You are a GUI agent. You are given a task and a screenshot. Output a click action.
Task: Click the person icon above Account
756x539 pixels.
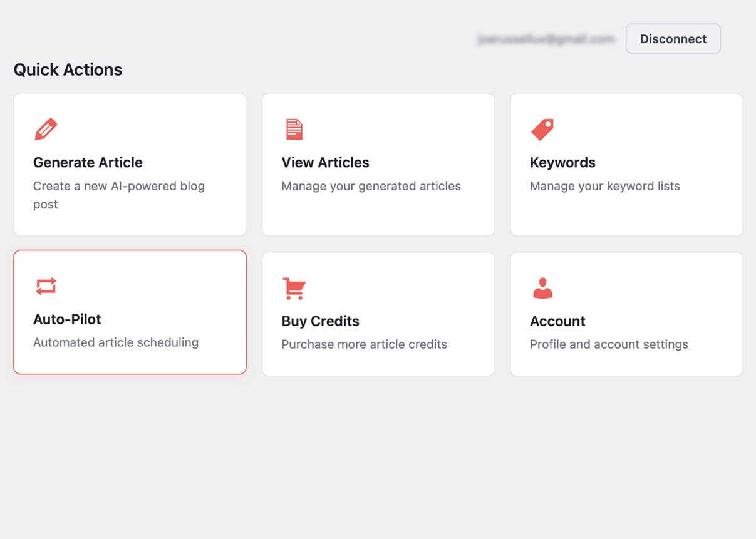pos(542,288)
